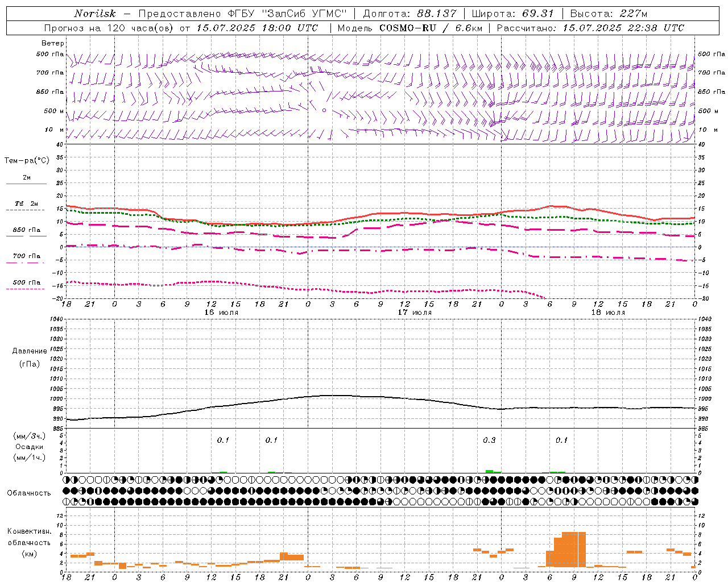The height and width of the screenshot is (582, 728).
Task: Click the Конвективн. label
Action: (x=30, y=531)
